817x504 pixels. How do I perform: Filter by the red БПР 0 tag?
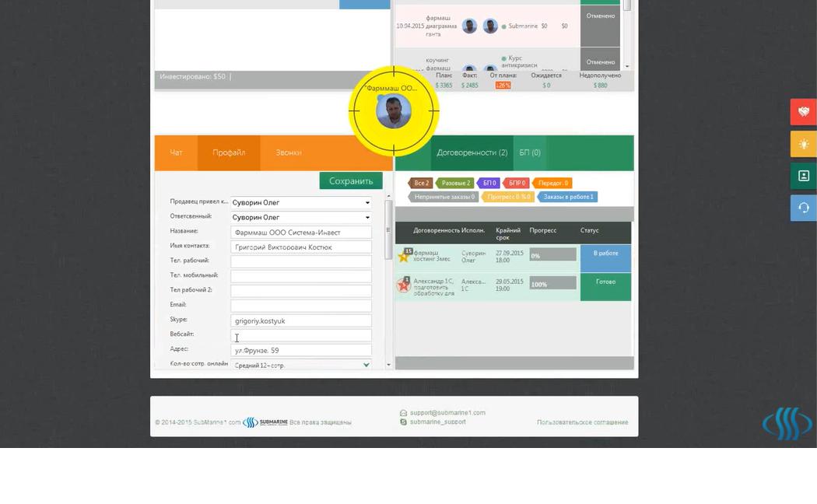(517, 183)
